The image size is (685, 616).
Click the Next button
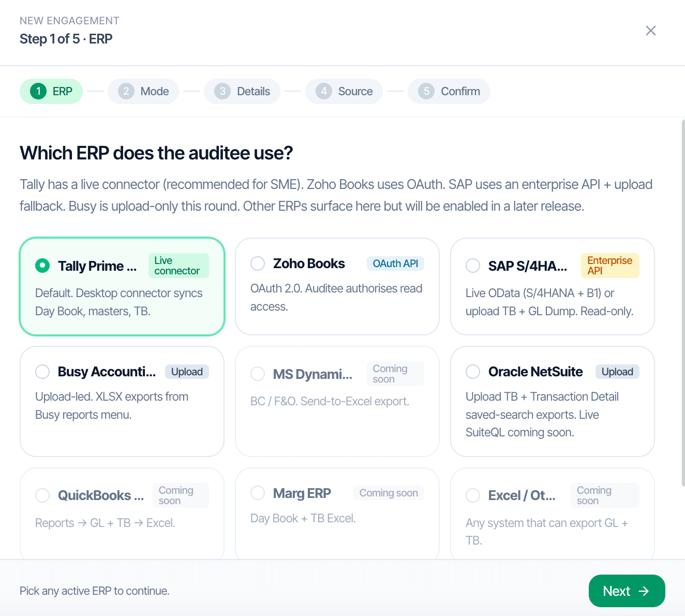click(x=627, y=591)
